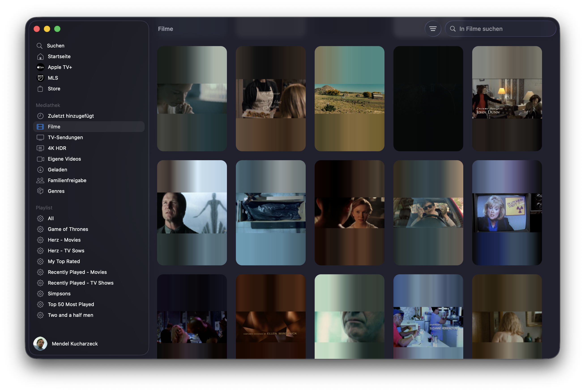Open Eigene Videos library
585x392 pixels.
[x=89, y=159]
